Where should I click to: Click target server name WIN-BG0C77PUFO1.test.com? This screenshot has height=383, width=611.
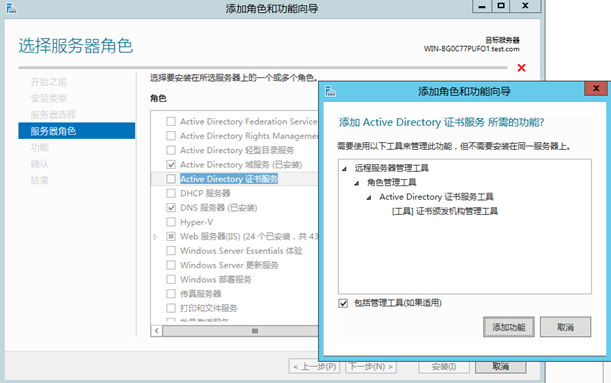coord(471,49)
